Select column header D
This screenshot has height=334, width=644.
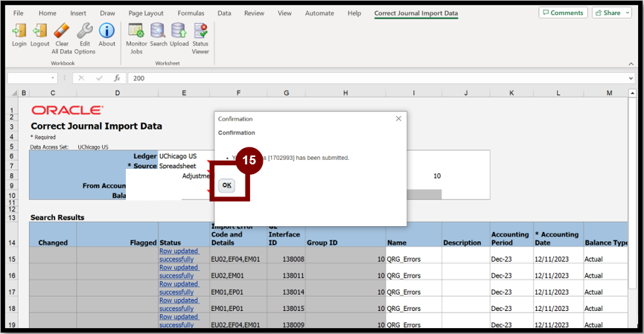point(118,93)
